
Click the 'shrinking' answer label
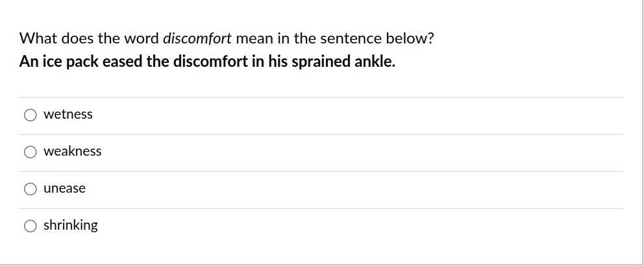click(x=71, y=226)
